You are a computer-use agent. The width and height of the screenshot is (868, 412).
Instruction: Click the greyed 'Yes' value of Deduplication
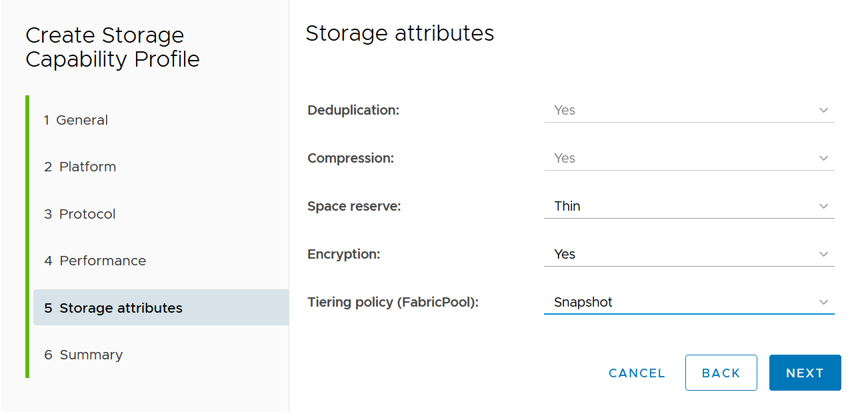[565, 110]
